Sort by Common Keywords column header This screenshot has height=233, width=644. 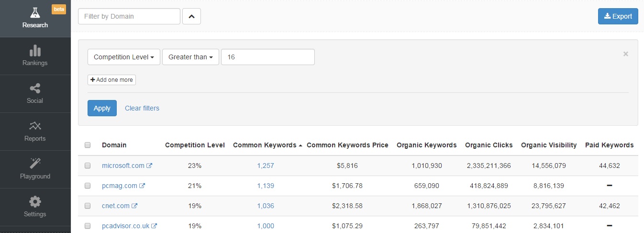(x=267, y=145)
